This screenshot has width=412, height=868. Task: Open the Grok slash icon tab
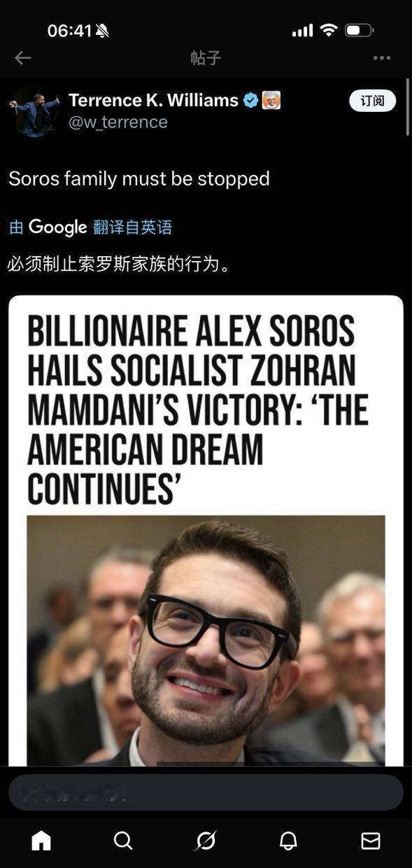[x=206, y=841]
